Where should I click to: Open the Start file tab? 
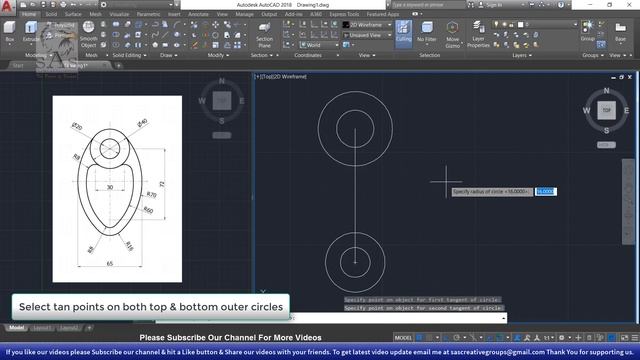tap(18, 65)
